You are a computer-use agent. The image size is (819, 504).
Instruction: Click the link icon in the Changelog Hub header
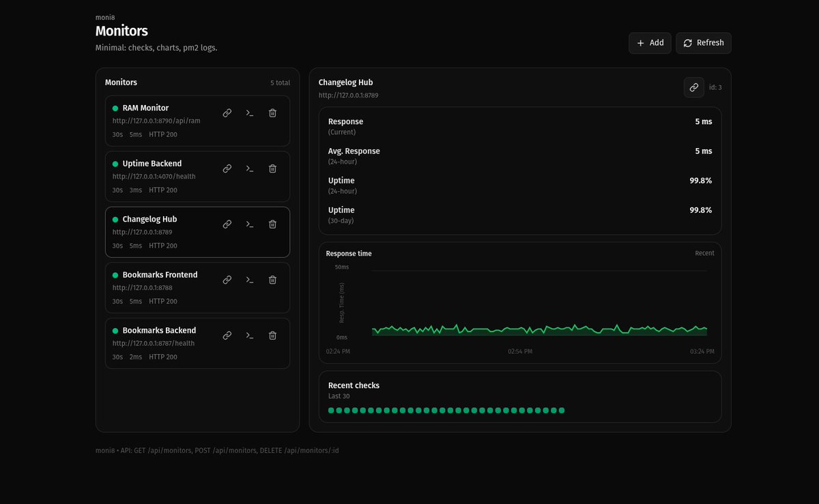(x=693, y=87)
